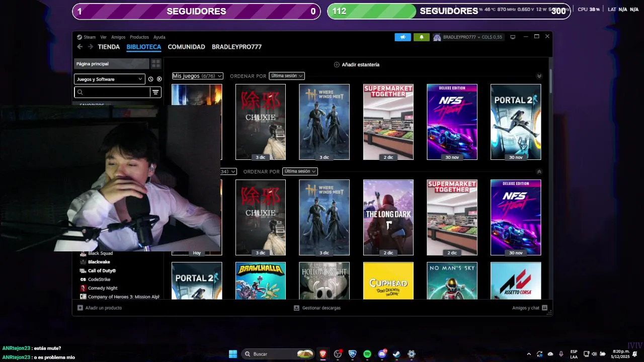Click the Windows taskbar Buscar search box

point(278,354)
